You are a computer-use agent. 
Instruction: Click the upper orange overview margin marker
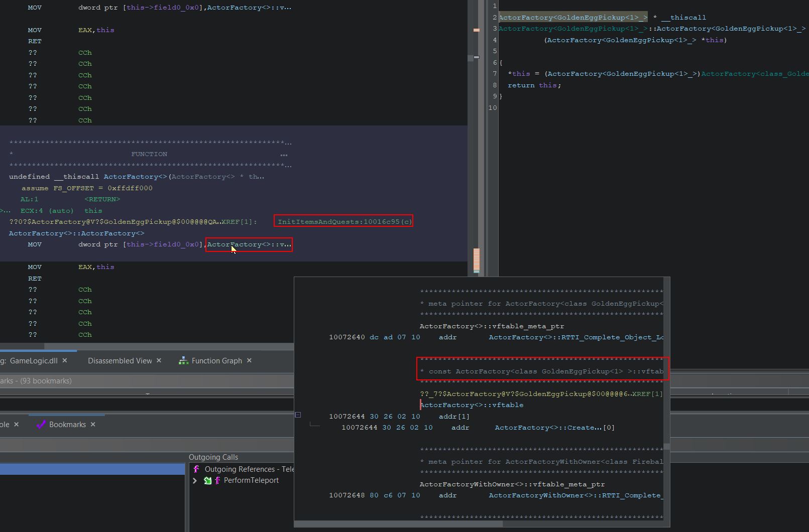point(477,30)
